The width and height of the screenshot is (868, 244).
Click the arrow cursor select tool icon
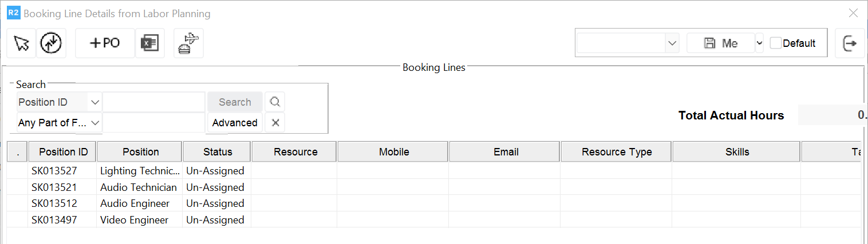coord(21,43)
